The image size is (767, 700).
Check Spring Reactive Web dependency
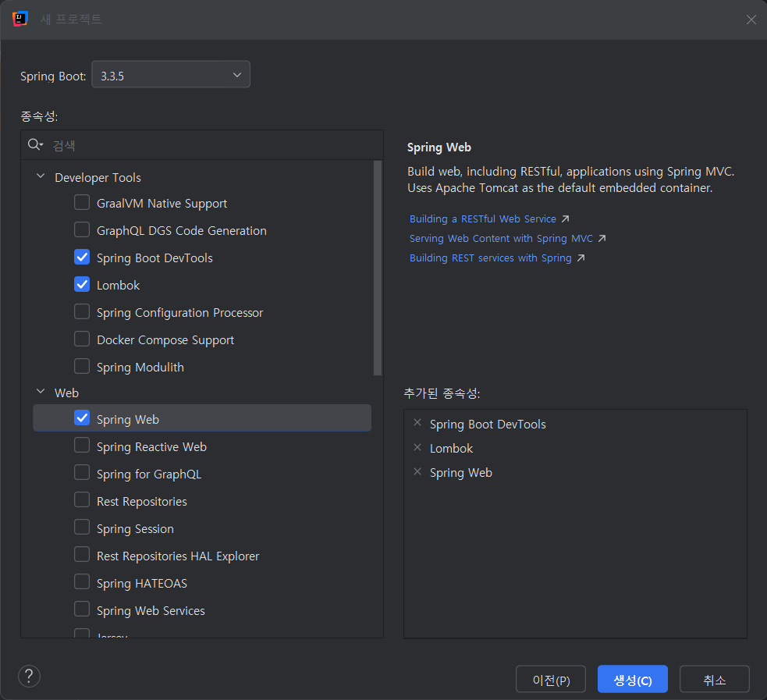[82, 446]
